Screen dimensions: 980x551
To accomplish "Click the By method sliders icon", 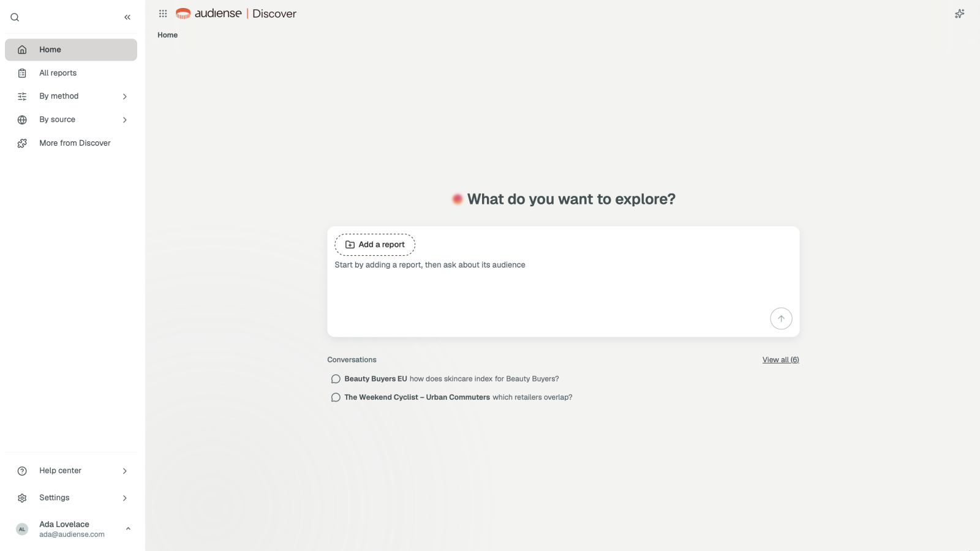I will click(x=22, y=96).
